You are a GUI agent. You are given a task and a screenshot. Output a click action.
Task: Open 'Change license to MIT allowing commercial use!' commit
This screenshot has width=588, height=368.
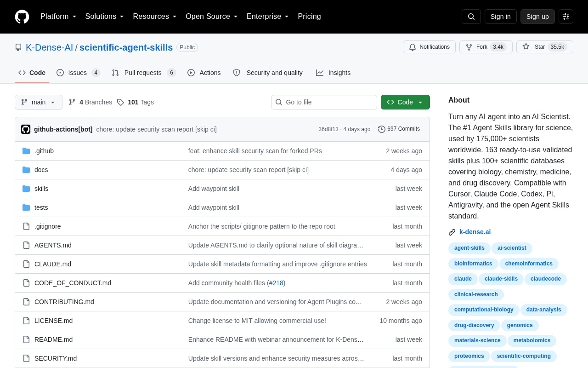[257, 321]
